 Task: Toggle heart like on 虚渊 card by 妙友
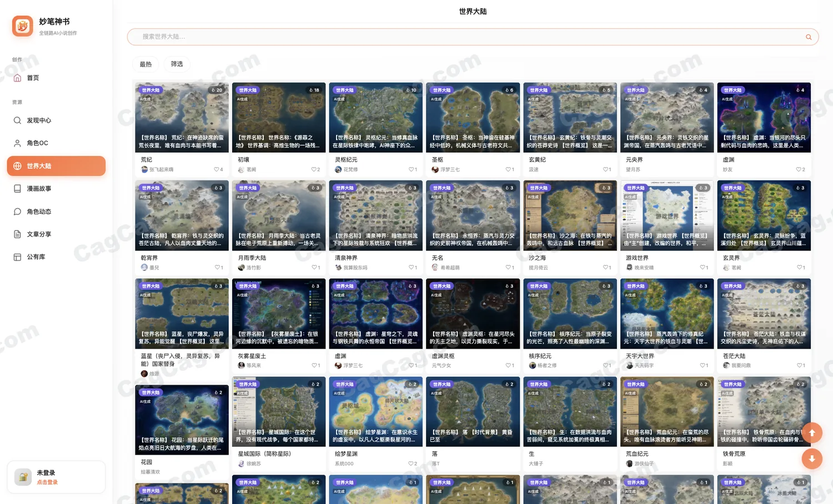point(799,169)
